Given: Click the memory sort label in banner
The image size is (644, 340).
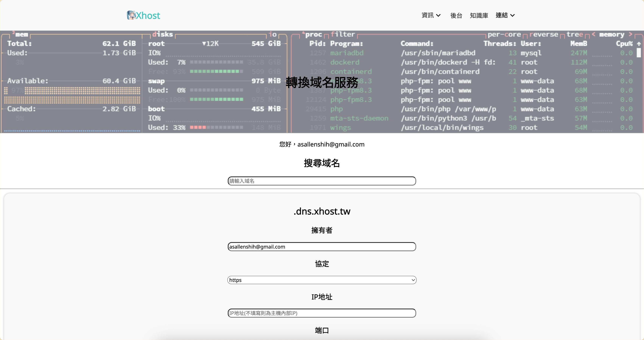Looking at the screenshot, I should (x=611, y=34).
